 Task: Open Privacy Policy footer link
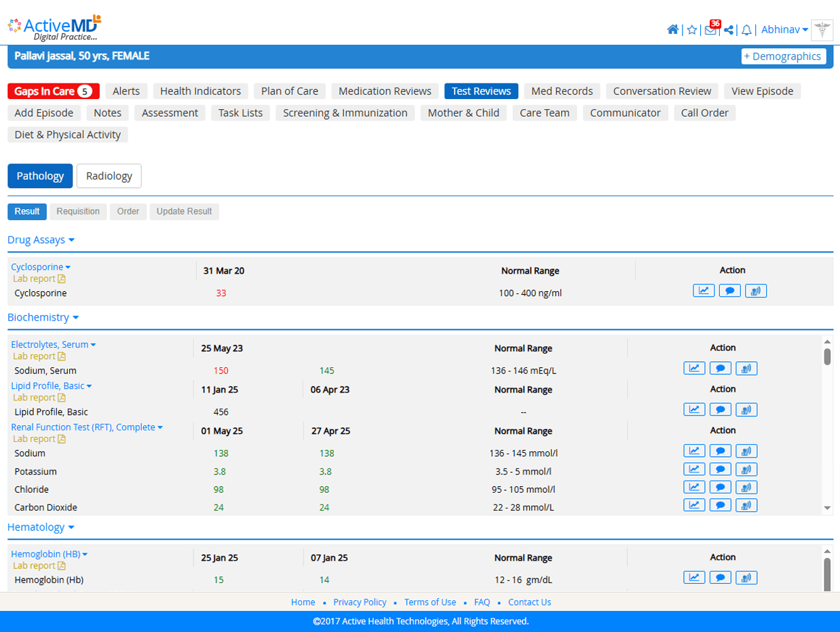(x=360, y=602)
